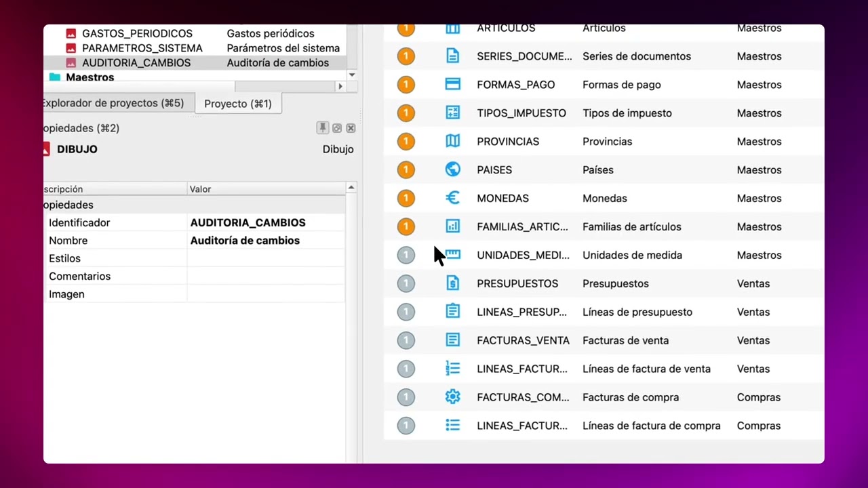The width and height of the screenshot is (868, 488).
Task: Click the Líneas de presupuesto description
Action: [x=637, y=312]
